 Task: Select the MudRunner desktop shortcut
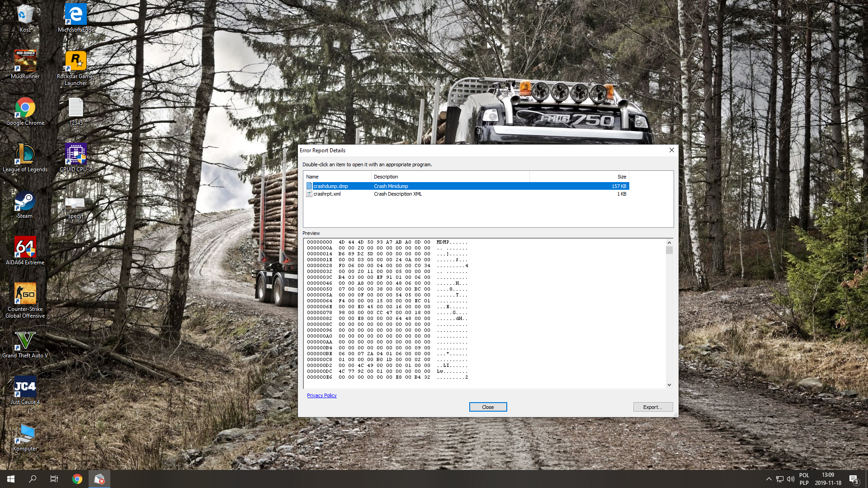tap(25, 61)
